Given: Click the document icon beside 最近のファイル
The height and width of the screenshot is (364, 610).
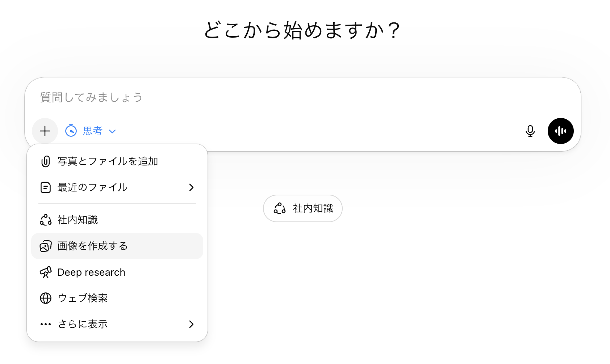Looking at the screenshot, I should (x=46, y=187).
